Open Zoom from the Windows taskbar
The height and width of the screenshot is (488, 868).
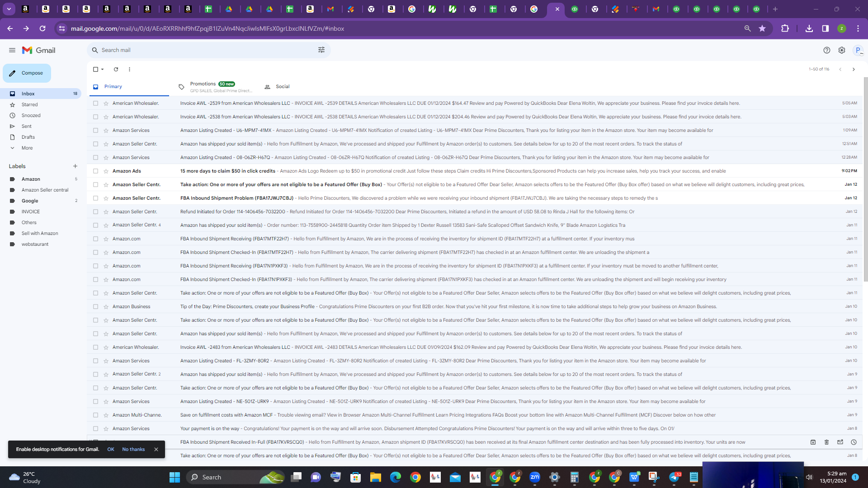[535, 477]
